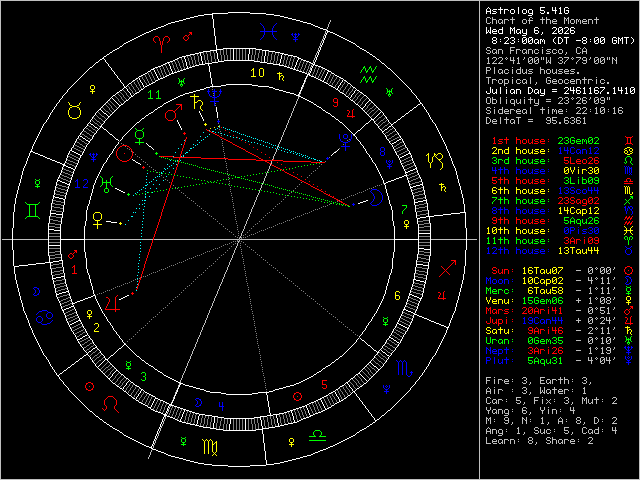Click the 'Learn: 8, Share: 2' line
Image resolution: width=640 pixels, height=480 pixels.
(539, 441)
